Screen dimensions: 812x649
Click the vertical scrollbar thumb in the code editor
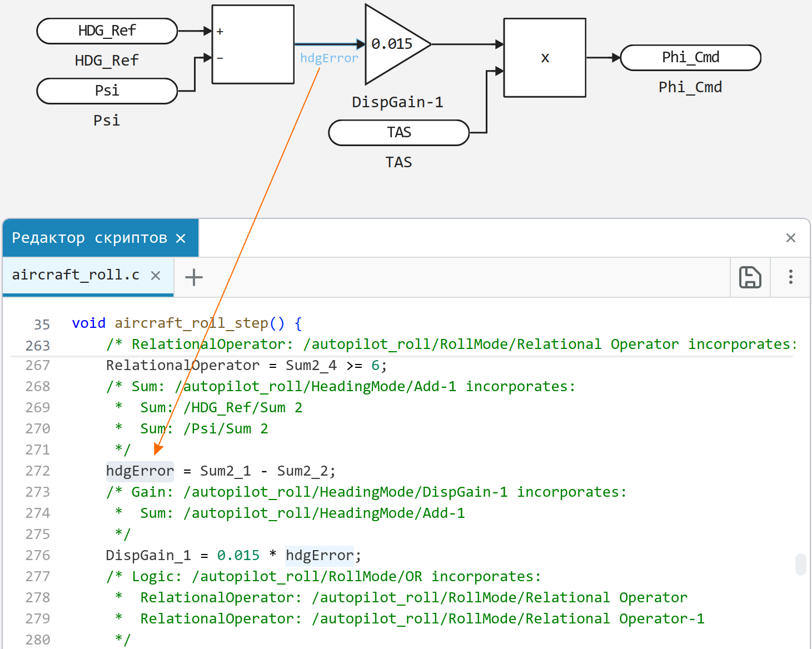click(x=800, y=564)
